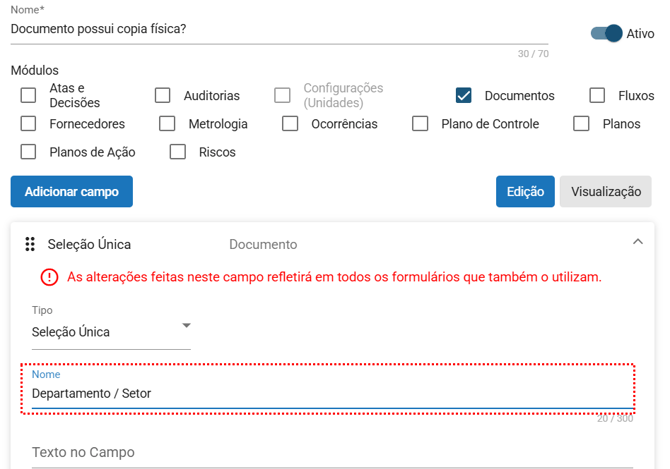Screen dimensions: 670x469
Task: Check the Planos module checkbox
Action: (x=581, y=124)
